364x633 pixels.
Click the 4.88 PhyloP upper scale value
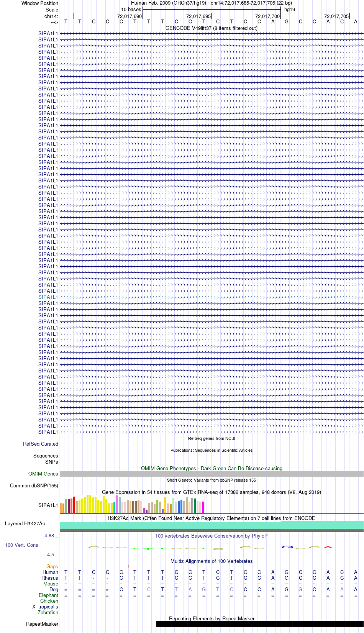click(49, 535)
